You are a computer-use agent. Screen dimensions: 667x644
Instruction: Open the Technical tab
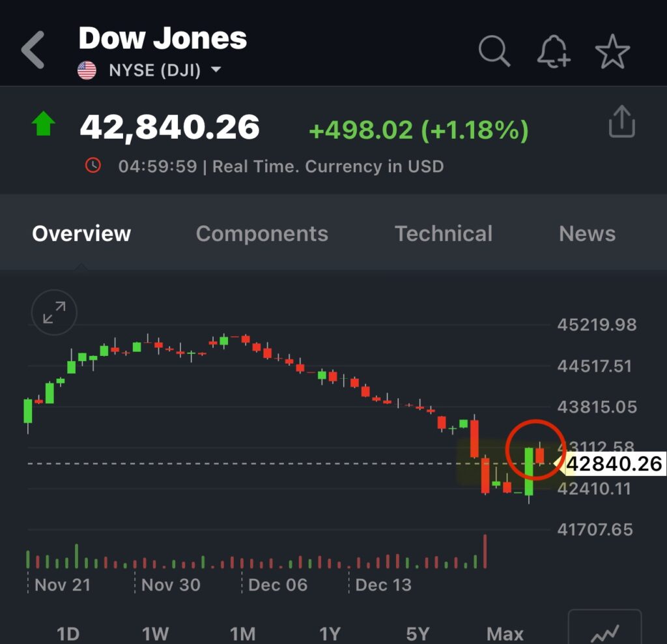tap(444, 233)
